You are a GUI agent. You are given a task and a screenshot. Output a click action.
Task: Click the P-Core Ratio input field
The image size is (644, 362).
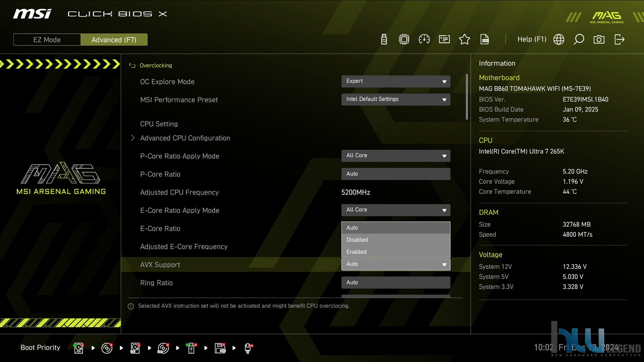396,174
